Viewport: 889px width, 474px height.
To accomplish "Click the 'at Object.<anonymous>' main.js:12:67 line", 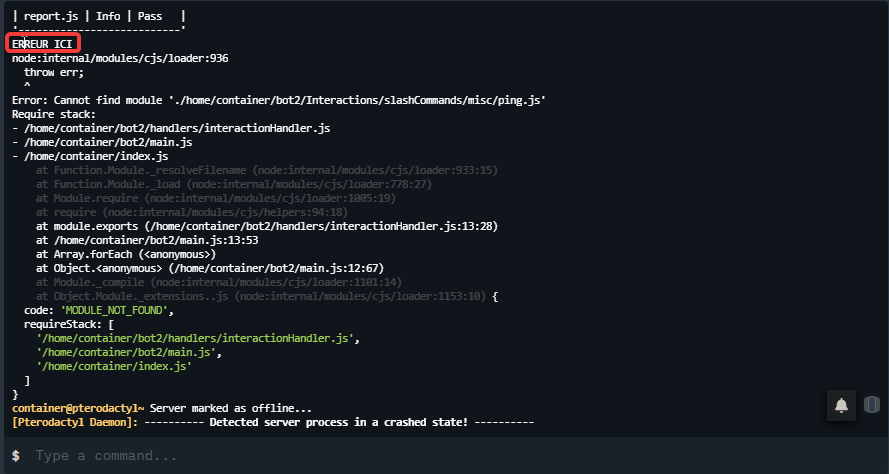I will [x=210, y=268].
